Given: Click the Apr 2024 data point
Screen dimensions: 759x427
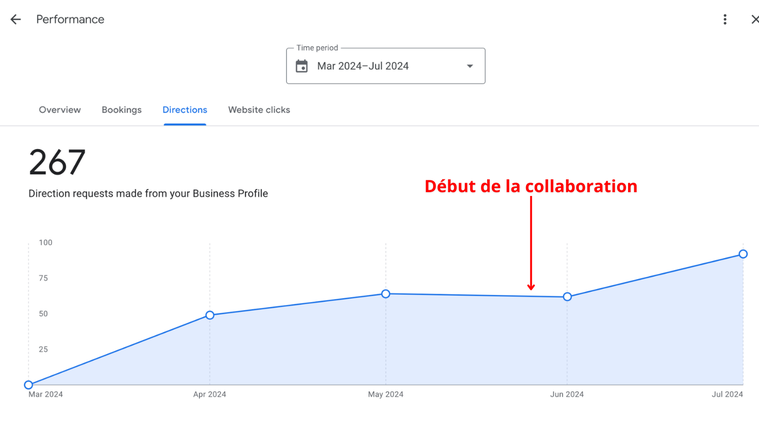Looking at the screenshot, I should pos(210,315).
